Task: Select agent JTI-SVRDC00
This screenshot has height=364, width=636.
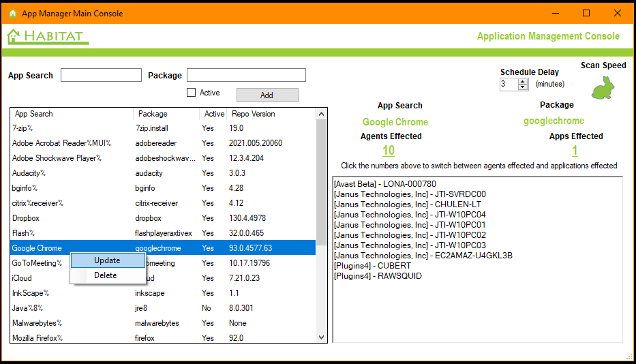Action: pyautogui.click(x=410, y=194)
